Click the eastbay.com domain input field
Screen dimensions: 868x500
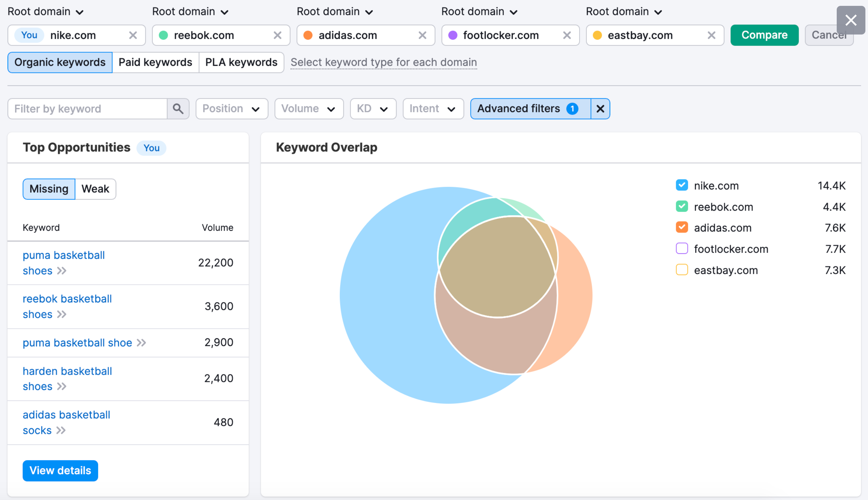655,35
